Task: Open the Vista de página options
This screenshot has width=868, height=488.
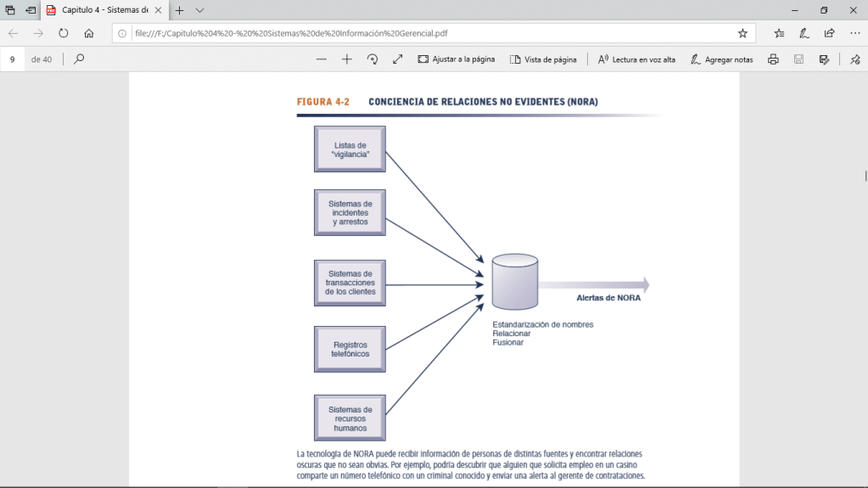Action: pos(543,59)
